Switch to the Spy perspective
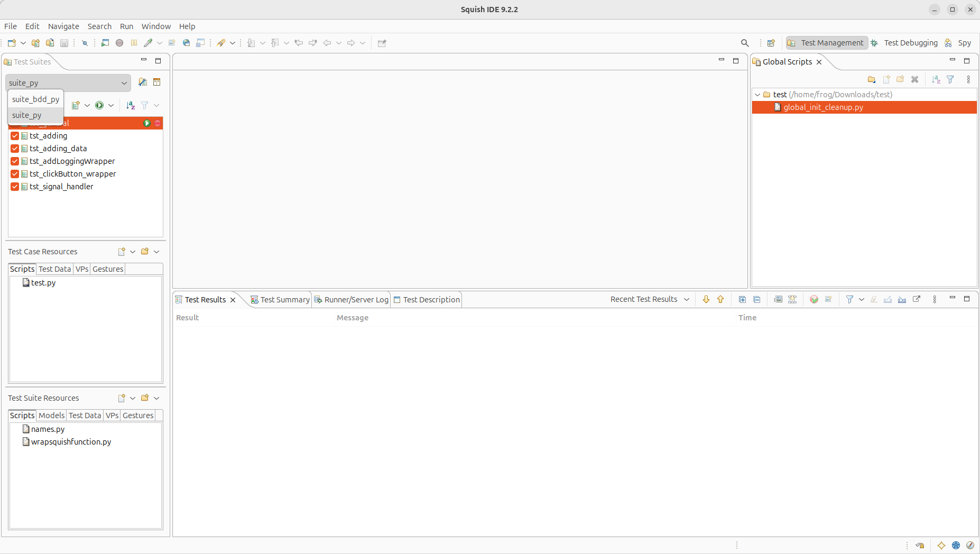 click(958, 43)
